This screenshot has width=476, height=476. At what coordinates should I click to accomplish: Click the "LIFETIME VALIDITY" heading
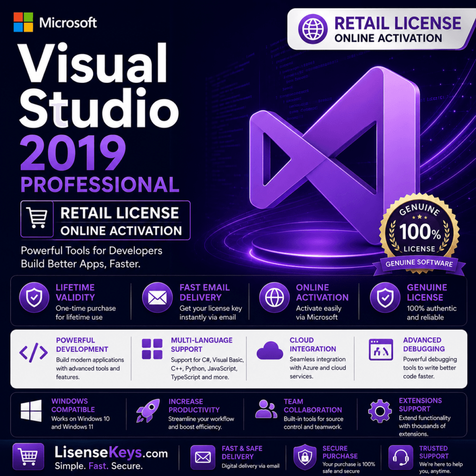75,292
